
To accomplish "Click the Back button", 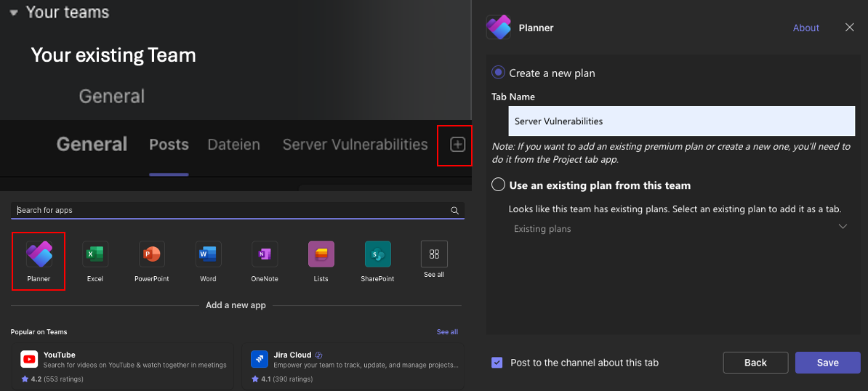I will click(x=755, y=363).
